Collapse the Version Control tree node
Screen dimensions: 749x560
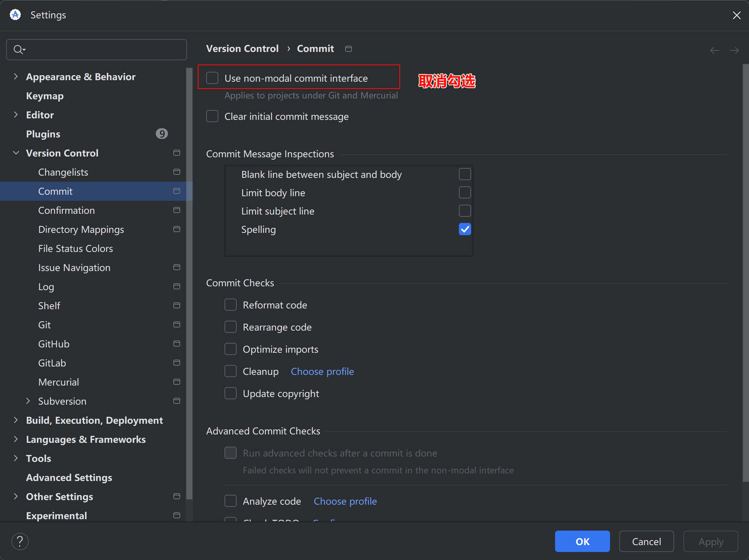(x=16, y=153)
